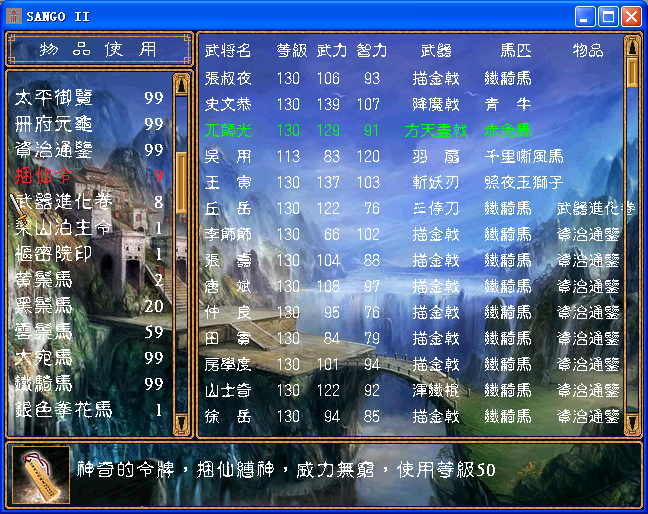The width and height of the screenshot is (648, 514).
Task: Choose general 張叔夜
Action: tap(228, 79)
